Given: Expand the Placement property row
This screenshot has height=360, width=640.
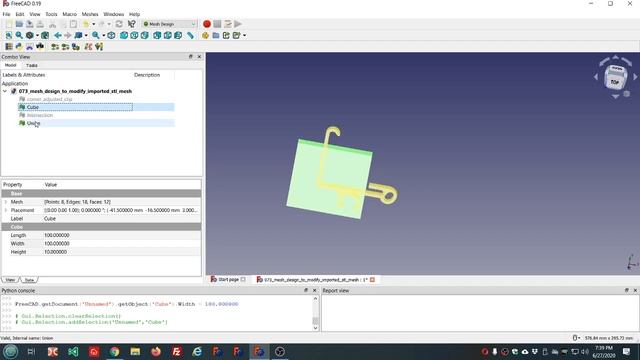Looking at the screenshot, I should pyautogui.click(x=6, y=210).
